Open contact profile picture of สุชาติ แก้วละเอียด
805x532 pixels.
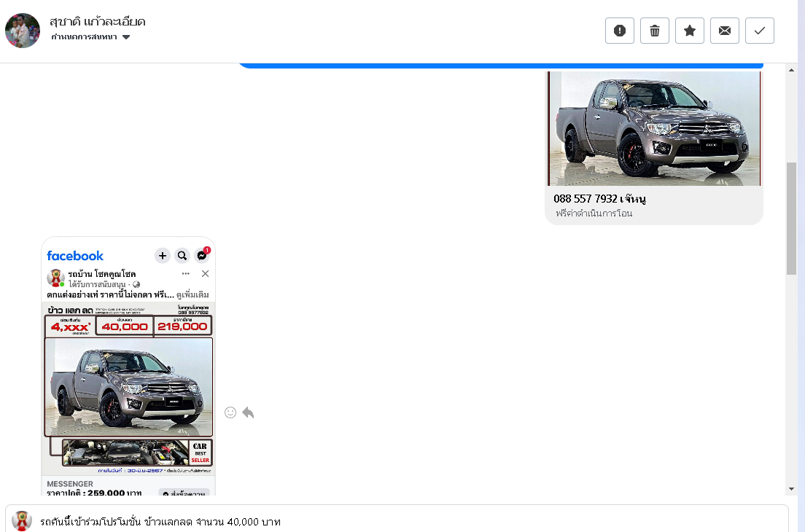[23, 31]
